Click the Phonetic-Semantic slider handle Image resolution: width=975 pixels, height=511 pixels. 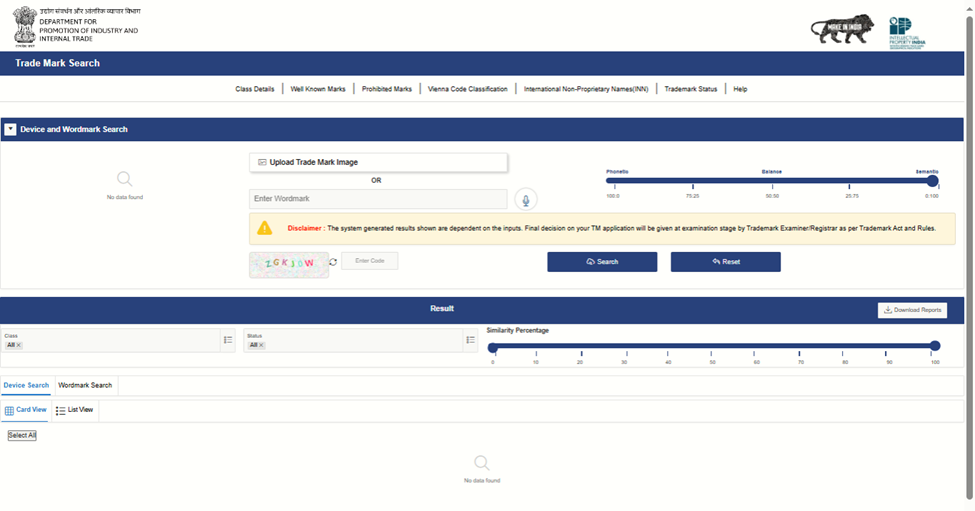tap(932, 181)
